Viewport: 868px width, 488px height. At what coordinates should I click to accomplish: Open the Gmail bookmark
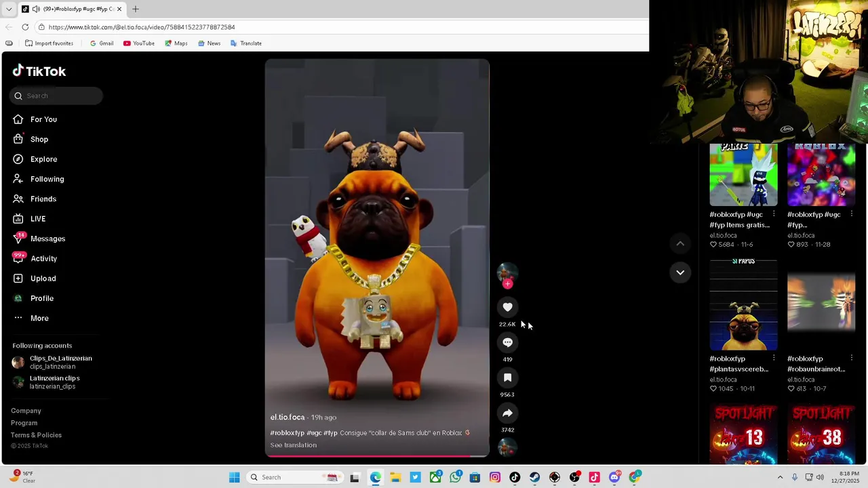(102, 43)
